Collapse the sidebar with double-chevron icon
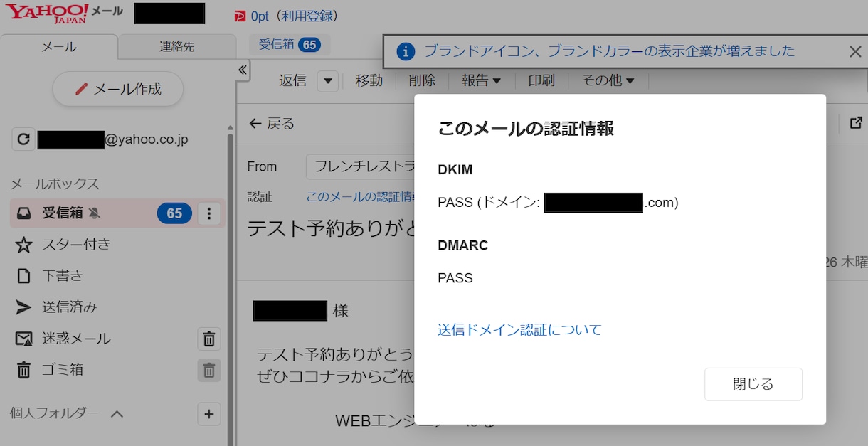The height and width of the screenshot is (446, 868). pyautogui.click(x=243, y=70)
